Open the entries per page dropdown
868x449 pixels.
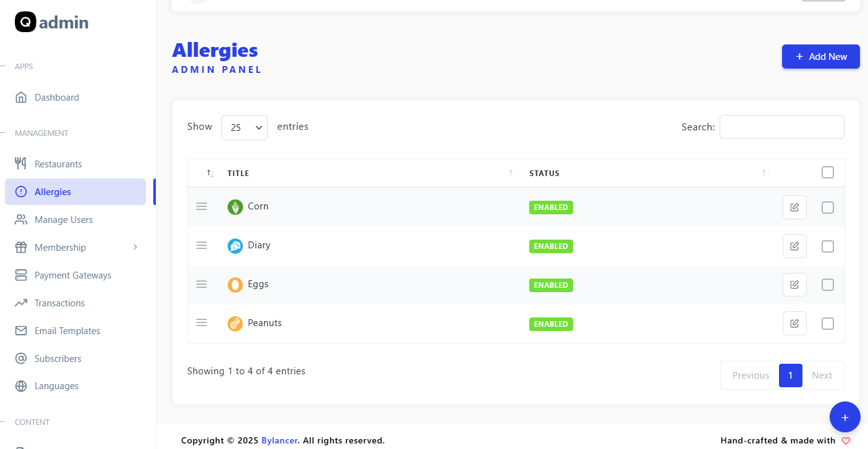244,127
